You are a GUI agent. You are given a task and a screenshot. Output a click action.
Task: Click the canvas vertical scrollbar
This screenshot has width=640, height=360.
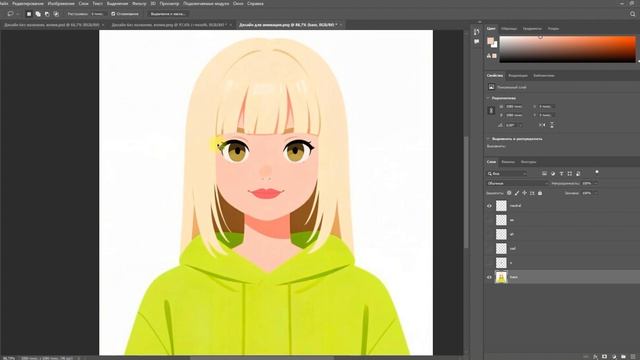[x=467, y=192]
